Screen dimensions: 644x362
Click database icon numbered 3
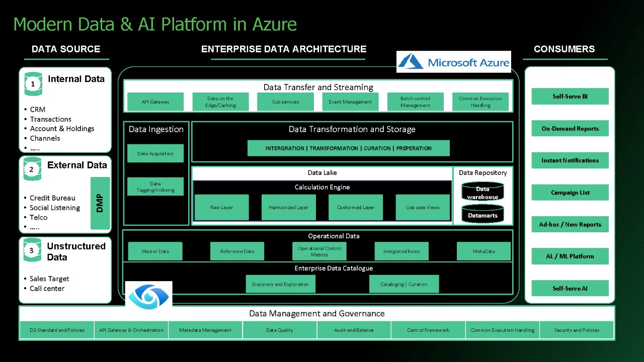coord(33,250)
